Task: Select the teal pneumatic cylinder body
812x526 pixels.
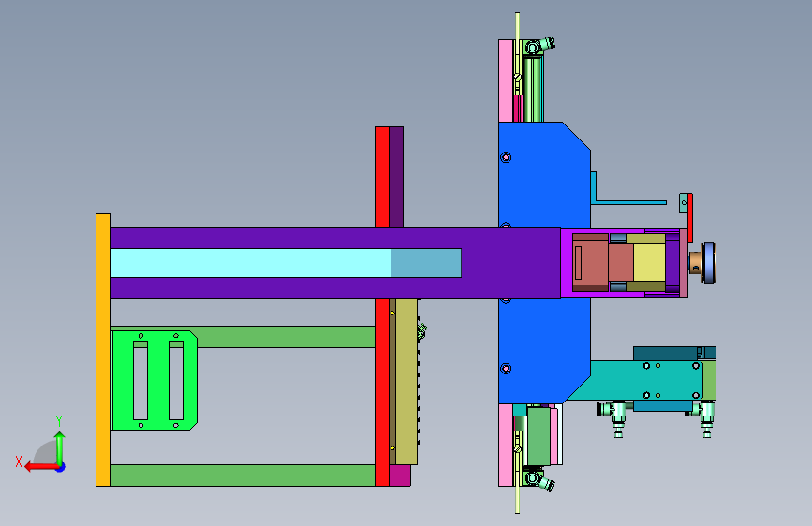Action: pos(642,381)
